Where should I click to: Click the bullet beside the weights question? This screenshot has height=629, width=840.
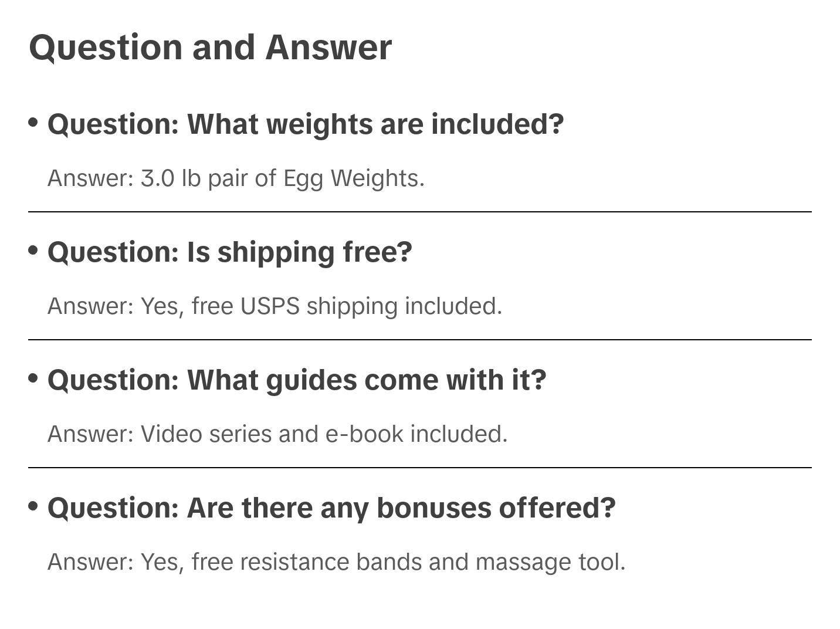click(x=33, y=123)
